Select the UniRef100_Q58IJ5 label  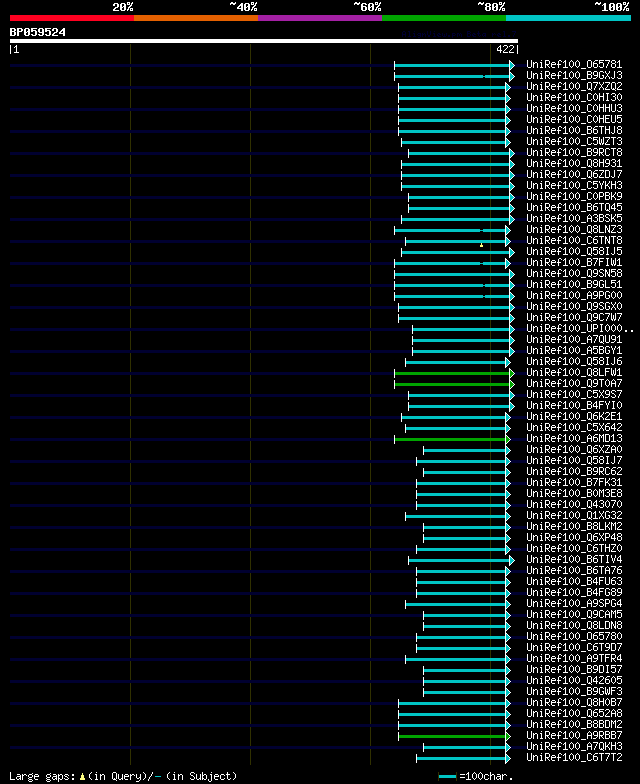(574, 252)
